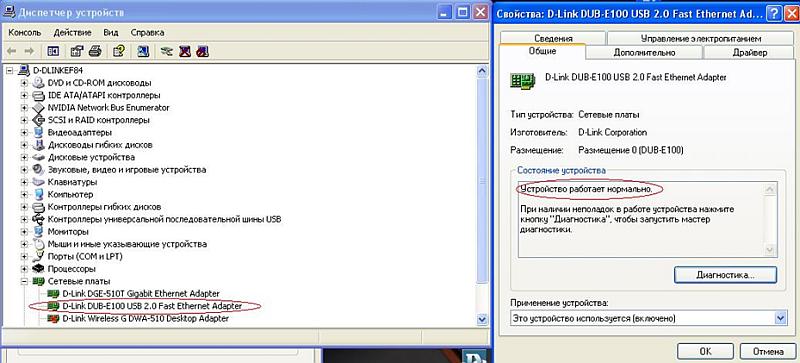Expand the DVD и CD-ROM дисководы node
The image size is (800, 363).
click(24, 82)
